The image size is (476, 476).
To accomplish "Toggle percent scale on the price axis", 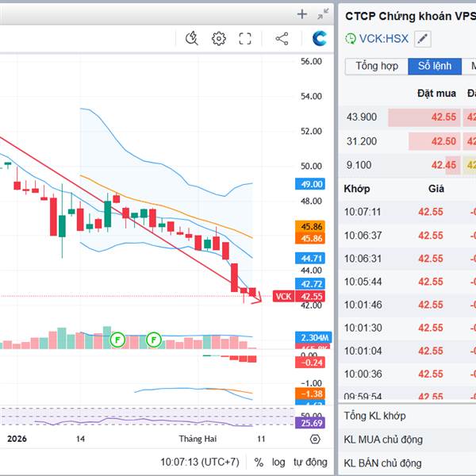I will tap(259, 462).
